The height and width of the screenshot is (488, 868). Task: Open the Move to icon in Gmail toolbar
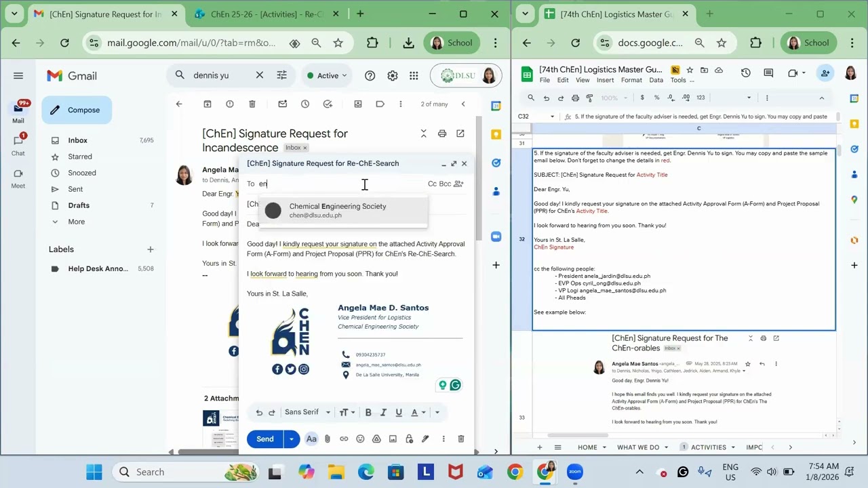(358, 104)
